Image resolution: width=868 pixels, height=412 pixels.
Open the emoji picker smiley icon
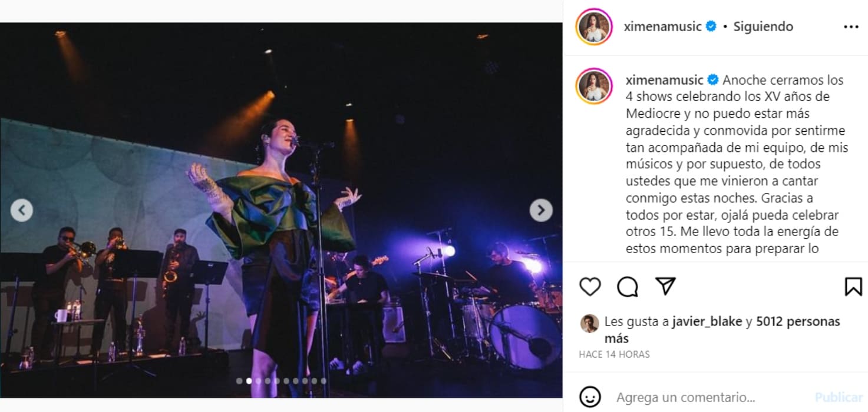[x=590, y=396]
